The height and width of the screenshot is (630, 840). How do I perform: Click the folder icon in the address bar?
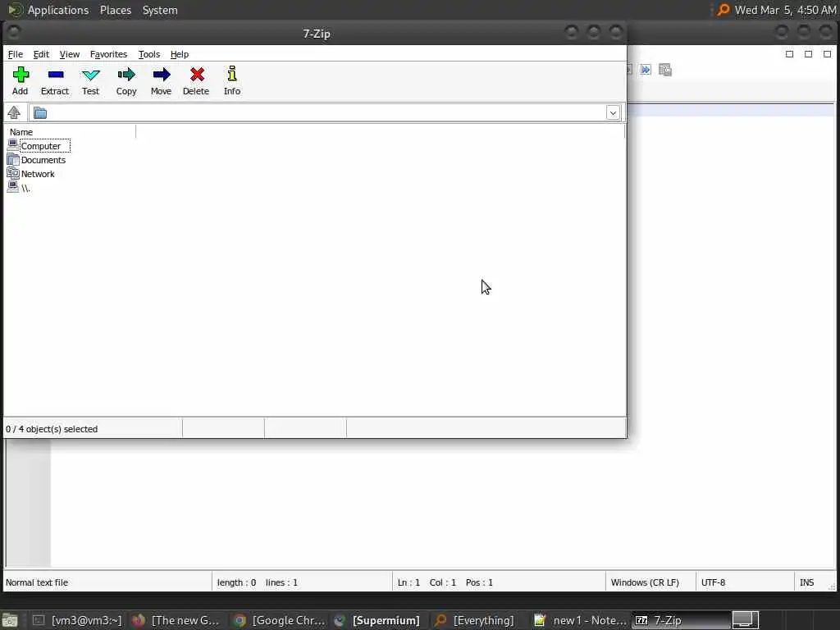tap(40, 113)
